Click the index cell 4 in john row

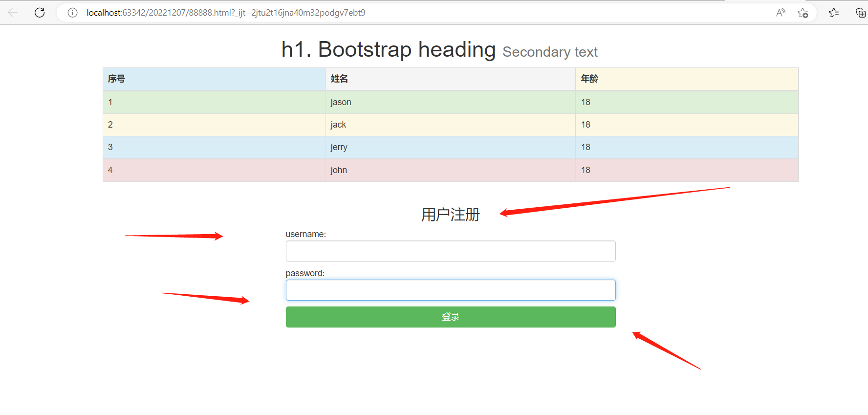coord(214,170)
